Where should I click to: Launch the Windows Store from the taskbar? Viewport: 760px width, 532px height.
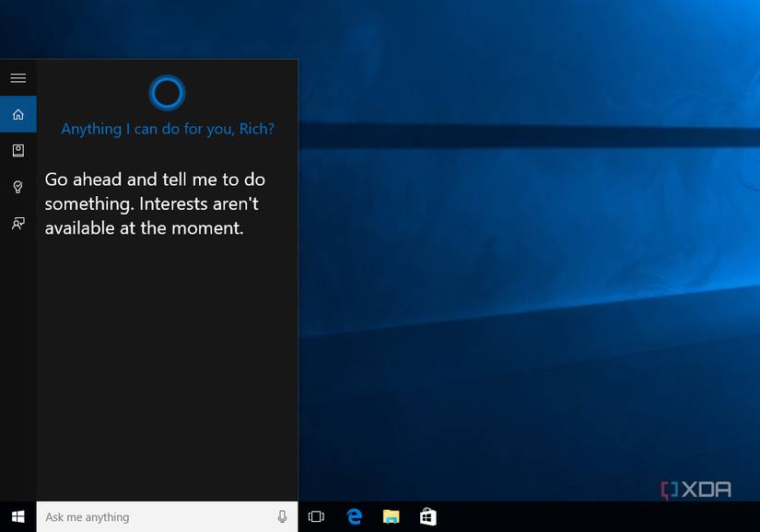[427, 516]
